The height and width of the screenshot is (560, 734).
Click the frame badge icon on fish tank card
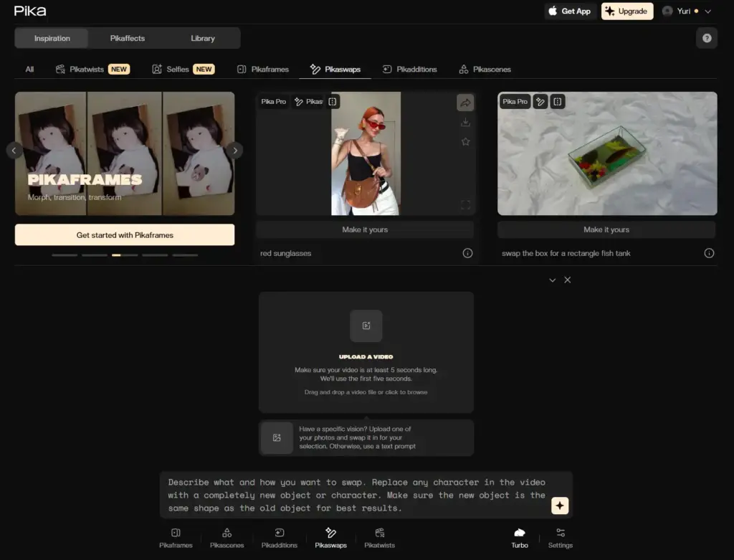click(557, 102)
